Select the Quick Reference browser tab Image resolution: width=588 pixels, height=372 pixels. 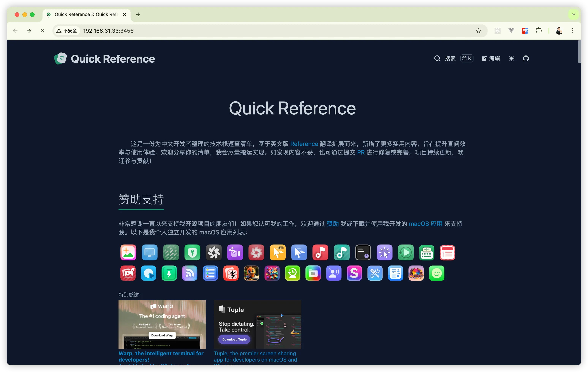point(87,14)
